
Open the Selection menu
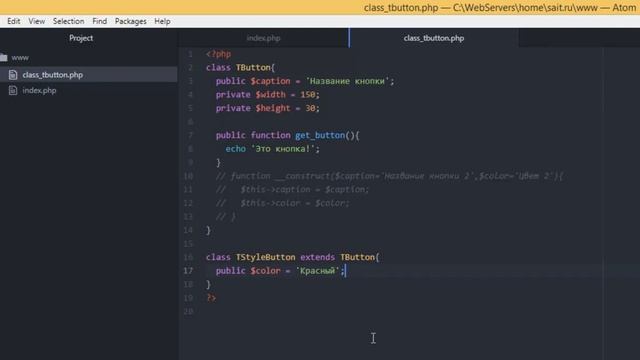tap(69, 21)
